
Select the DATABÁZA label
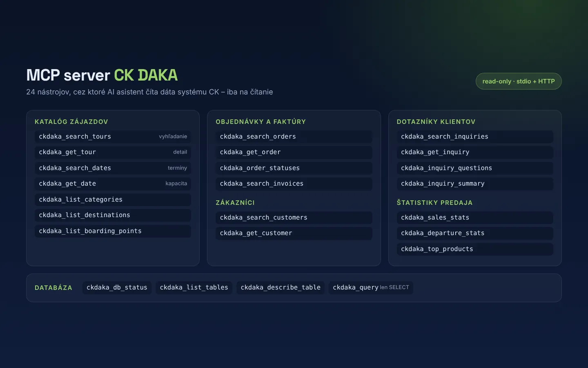click(53, 288)
